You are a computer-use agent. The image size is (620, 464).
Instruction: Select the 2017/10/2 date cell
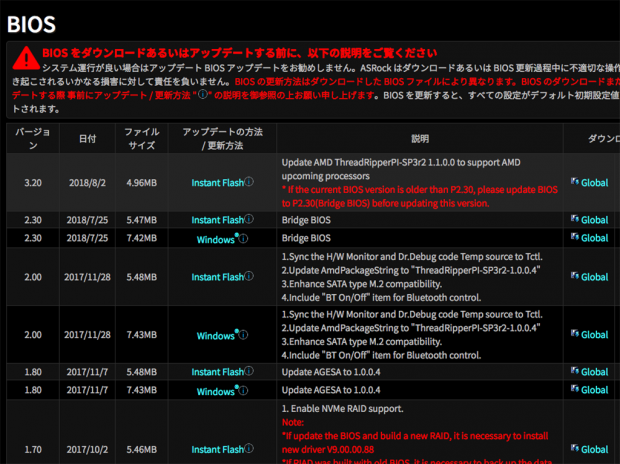click(x=87, y=449)
